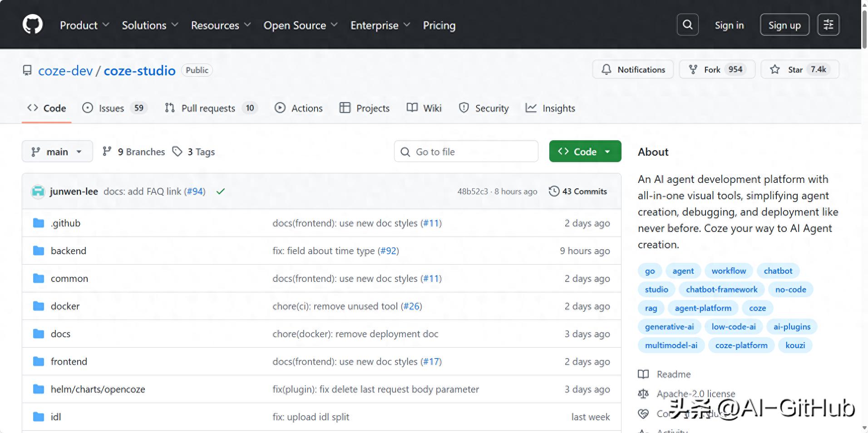Switch to the Security tab
The height and width of the screenshot is (433, 868).
(x=484, y=108)
